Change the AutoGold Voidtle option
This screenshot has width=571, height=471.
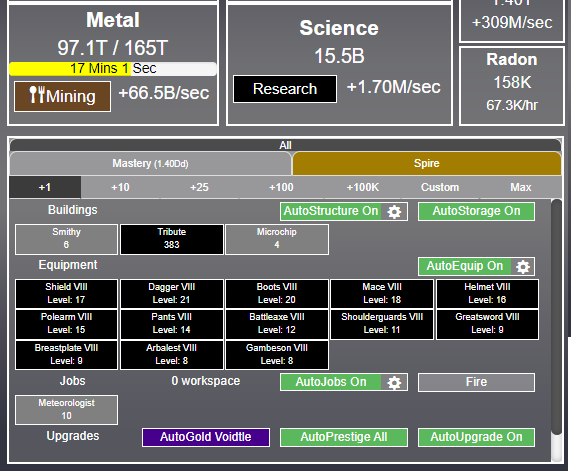click(x=206, y=437)
